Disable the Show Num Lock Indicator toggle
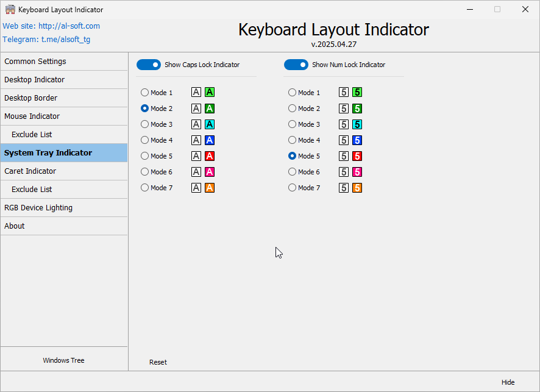 point(297,64)
